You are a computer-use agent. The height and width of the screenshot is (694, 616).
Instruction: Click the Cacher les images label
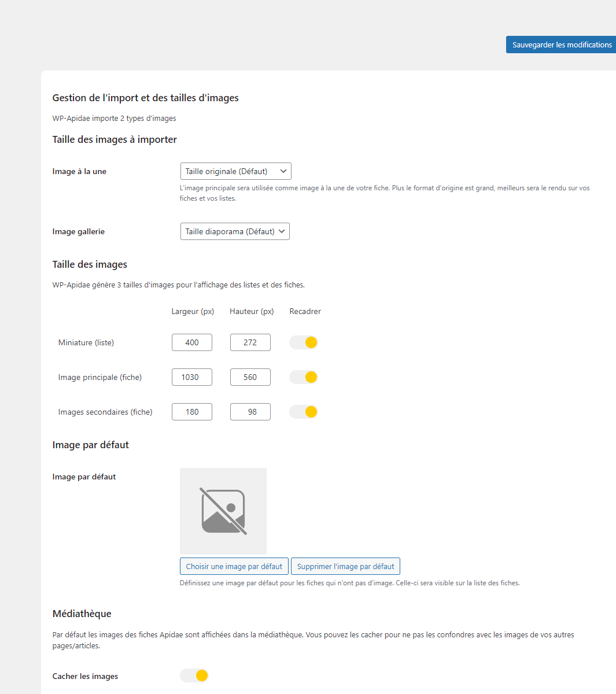pyautogui.click(x=85, y=676)
